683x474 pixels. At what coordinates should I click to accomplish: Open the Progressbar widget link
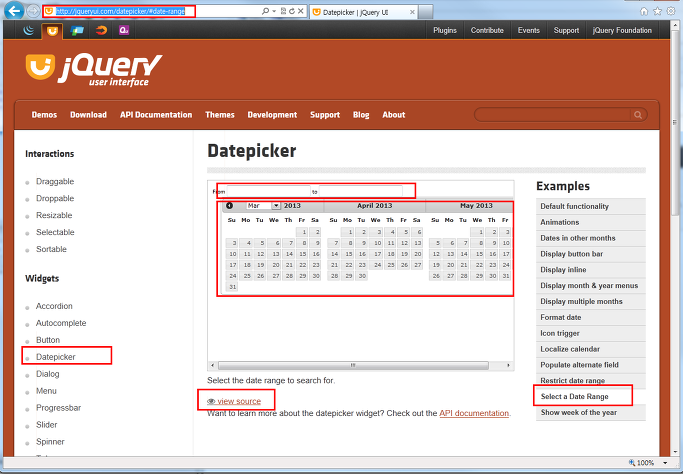pyautogui.click(x=58, y=408)
